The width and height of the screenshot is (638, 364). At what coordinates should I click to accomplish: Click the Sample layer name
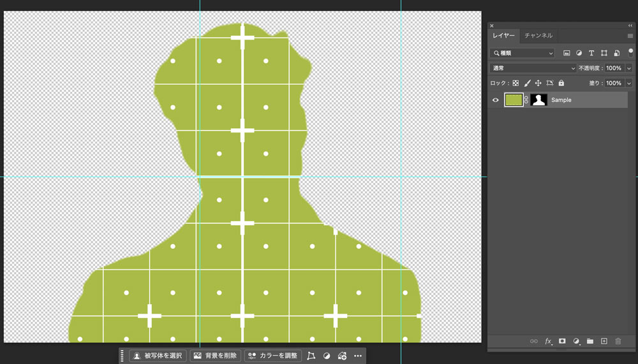pyautogui.click(x=561, y=100)
